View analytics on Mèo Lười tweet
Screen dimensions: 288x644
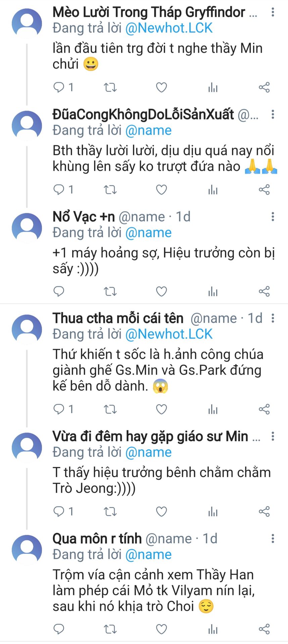213,88
